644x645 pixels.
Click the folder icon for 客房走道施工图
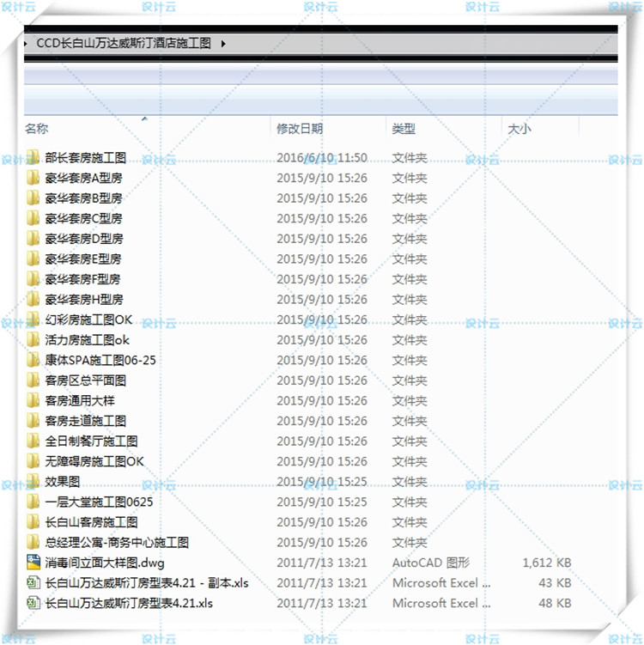point(33,420)
